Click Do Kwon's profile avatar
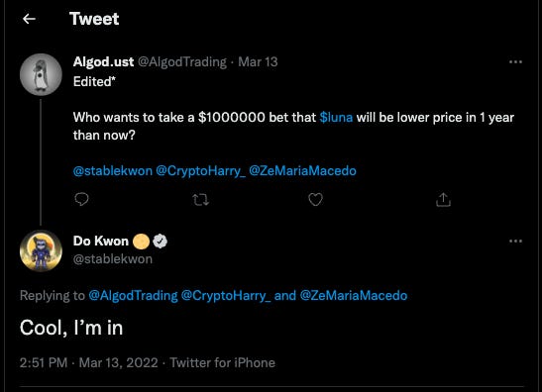Viewport: 542px width, 392px height. pyautogui.click(x=41, y=250)
